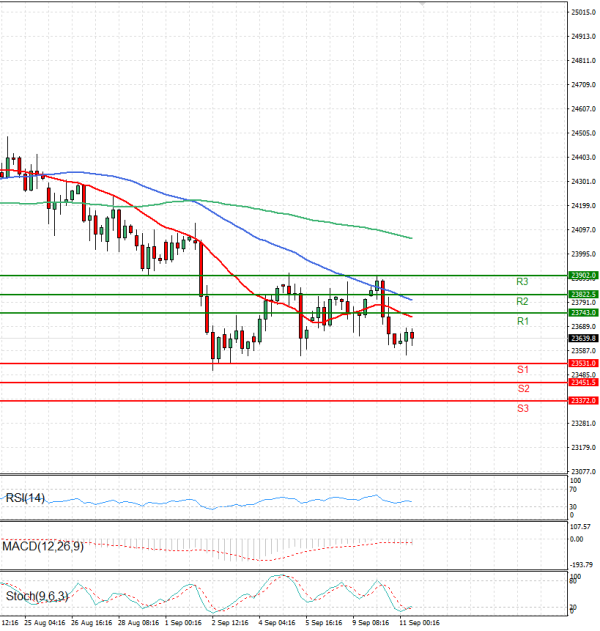
Task: Select the 23372.0 red price tag
Action: 583,401
